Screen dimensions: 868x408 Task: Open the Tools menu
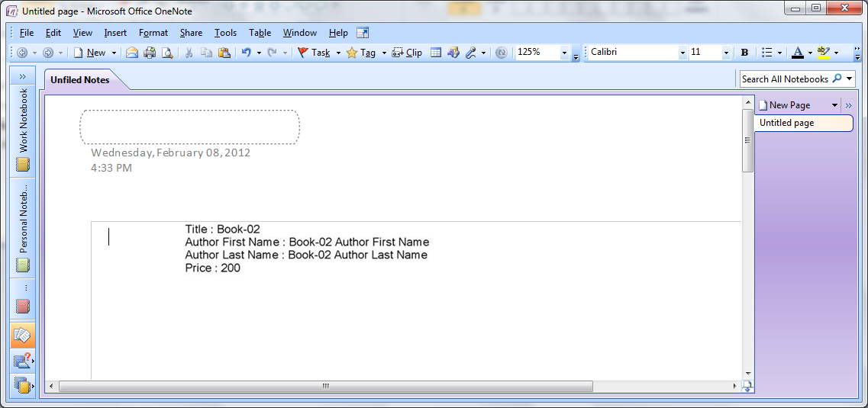pos(225,33)
